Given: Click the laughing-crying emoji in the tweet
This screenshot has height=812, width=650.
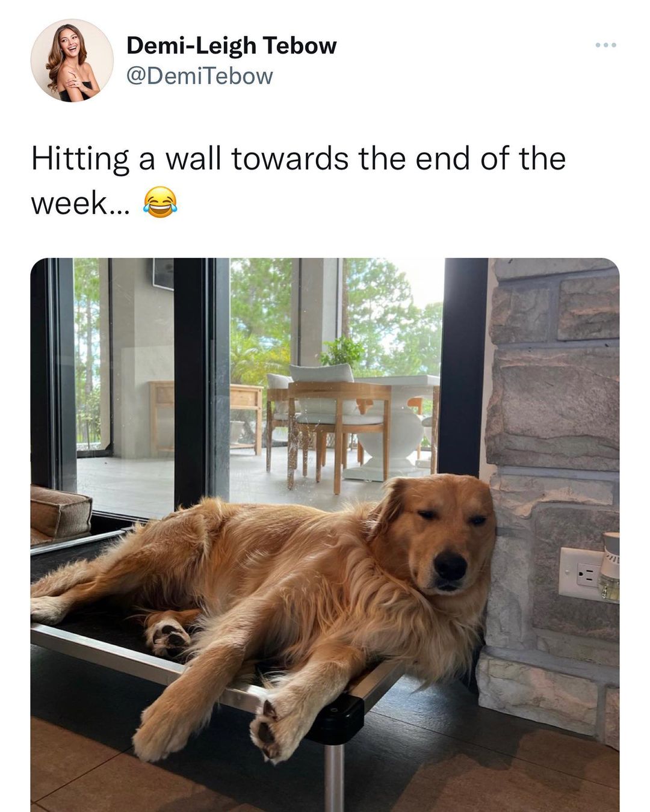Looking at the screenshot, I should [160, 202].
